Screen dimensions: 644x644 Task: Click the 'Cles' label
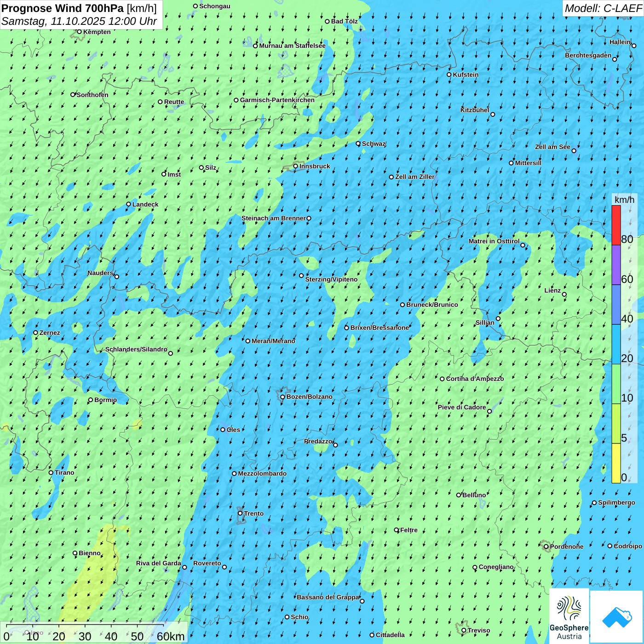point(233,430)
